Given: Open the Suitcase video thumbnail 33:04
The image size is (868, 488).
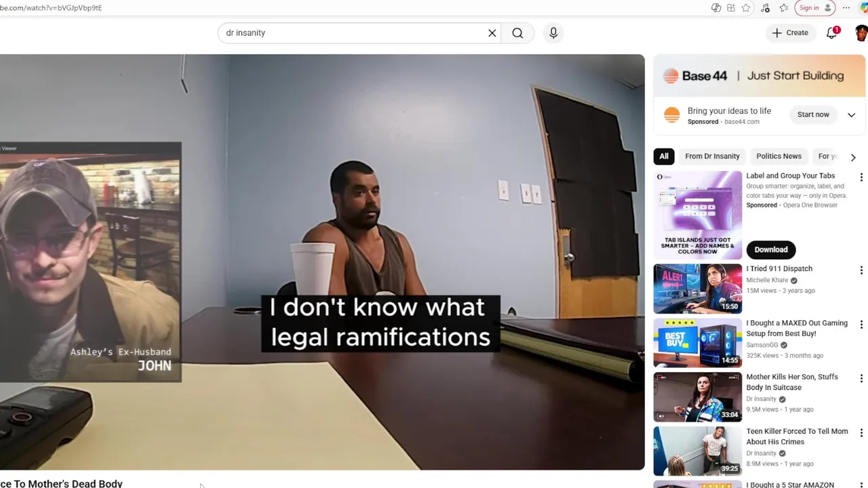Looking at the screenshot, I should (x=698, y=397).
